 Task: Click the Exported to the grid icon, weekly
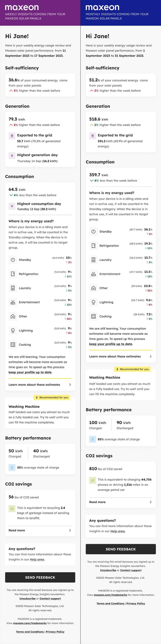(12, 136)
